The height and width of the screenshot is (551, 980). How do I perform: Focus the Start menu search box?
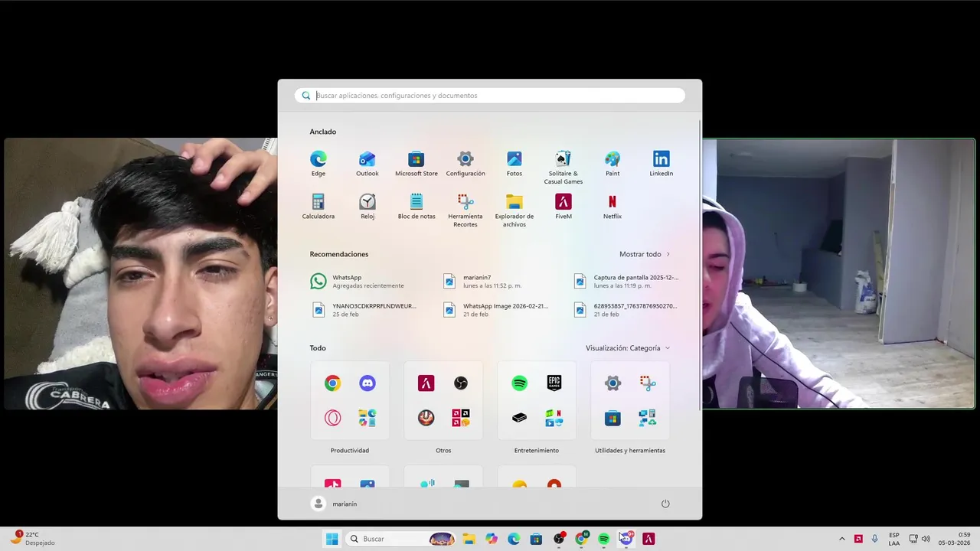[x=490, y=96]
